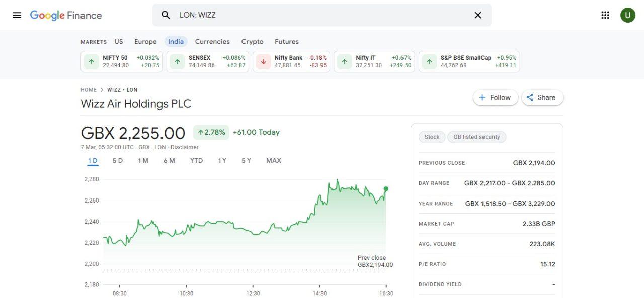This screenshot has width=644, height=298.
Task: Select the 5D chart range
Action: tap(118, 161)
